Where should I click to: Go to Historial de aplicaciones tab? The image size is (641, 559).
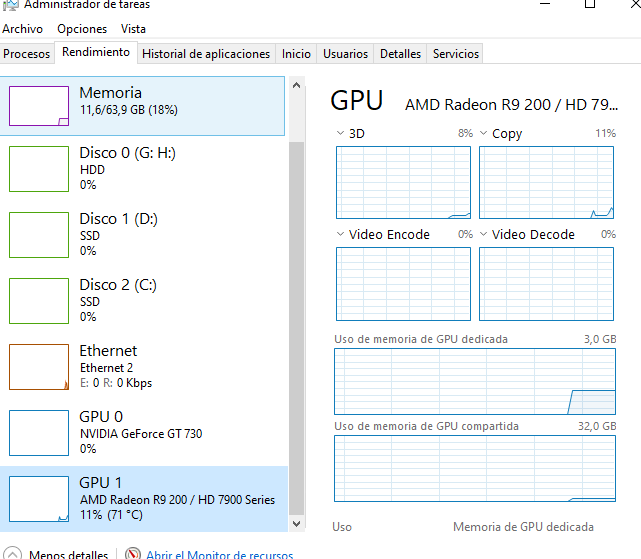pyautogui.click(x=206, y=54)
